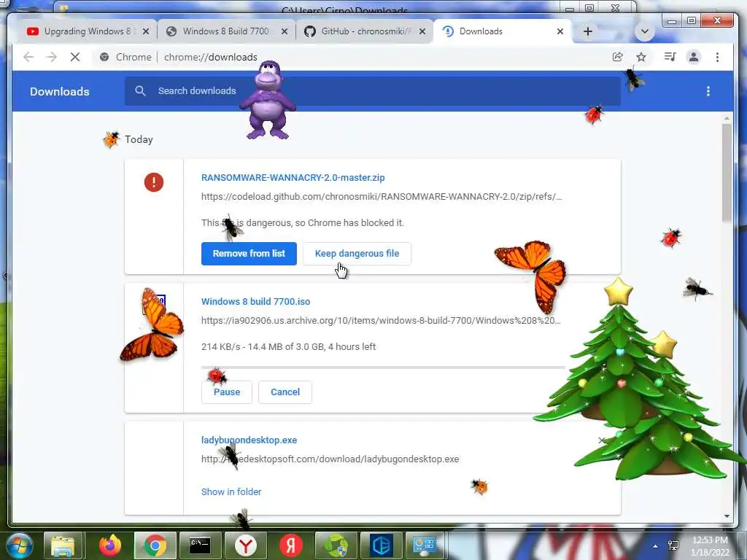Close the GitHub chronosmiki tab
Viewport: 747px width, 560px height.
(422, 31)
